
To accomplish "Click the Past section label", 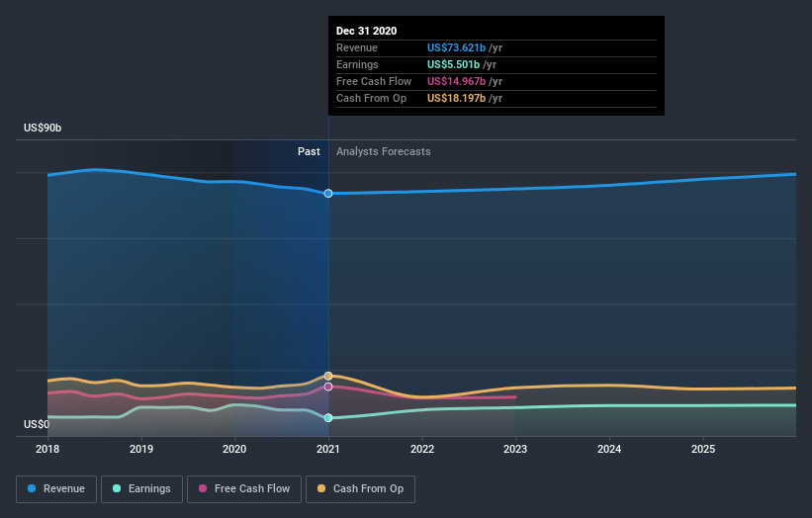I will click(x=309, y=151).
